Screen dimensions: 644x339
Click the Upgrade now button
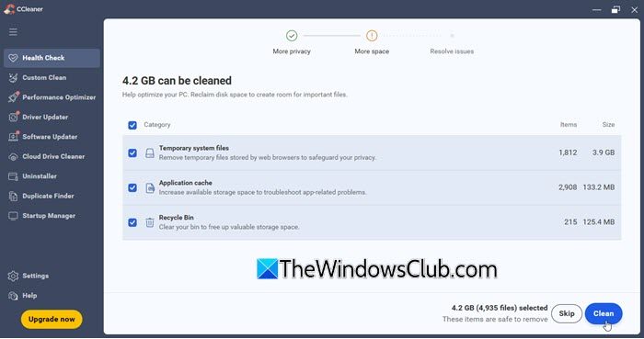[52, 320]
